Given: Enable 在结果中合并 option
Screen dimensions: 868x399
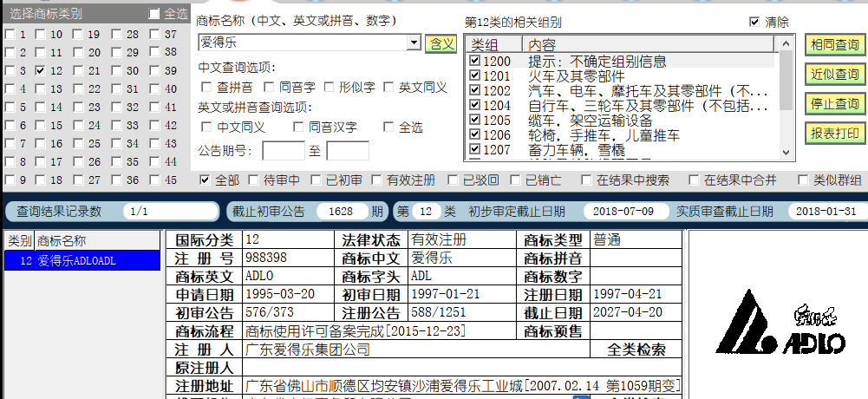Looking at the screenshot, I should [693, 180].
